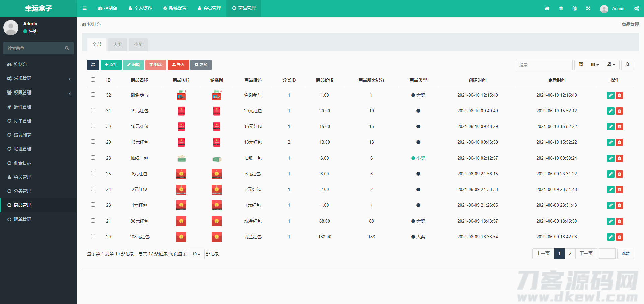Click the red delete icon for 188元红包 row
The width and height of the screenshot is (644, 304).
(619, 237)
